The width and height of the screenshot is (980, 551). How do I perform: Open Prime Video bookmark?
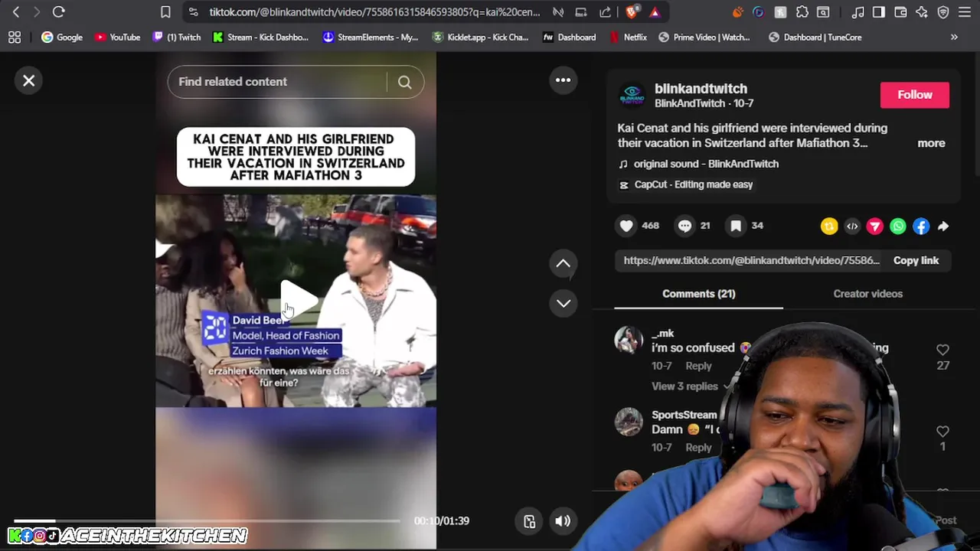[x=704, y=37]
